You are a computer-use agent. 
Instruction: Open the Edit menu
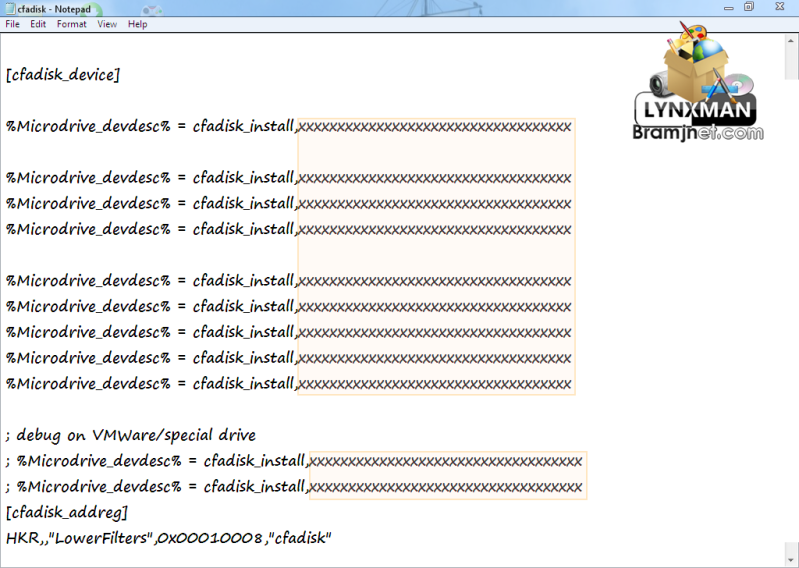tap(38, 24)
